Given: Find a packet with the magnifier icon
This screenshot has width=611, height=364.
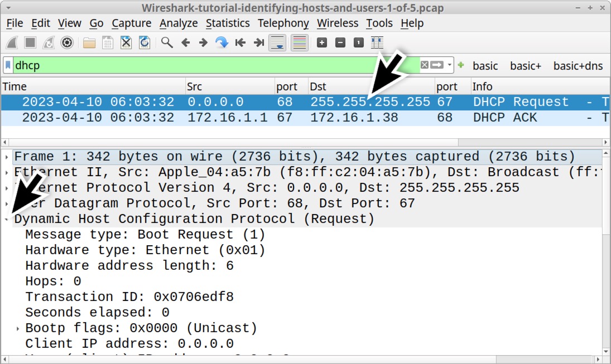Looking at the screenshot, I should (166, 42).
